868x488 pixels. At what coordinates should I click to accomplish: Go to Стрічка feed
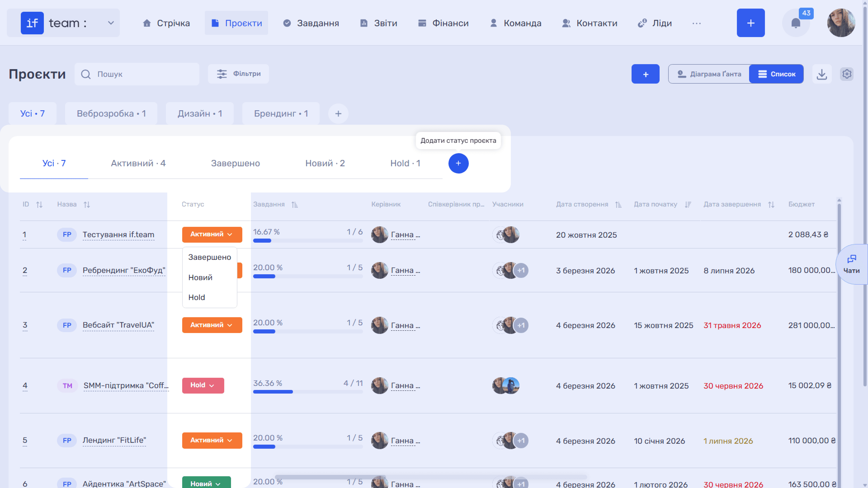click(166, 23)
